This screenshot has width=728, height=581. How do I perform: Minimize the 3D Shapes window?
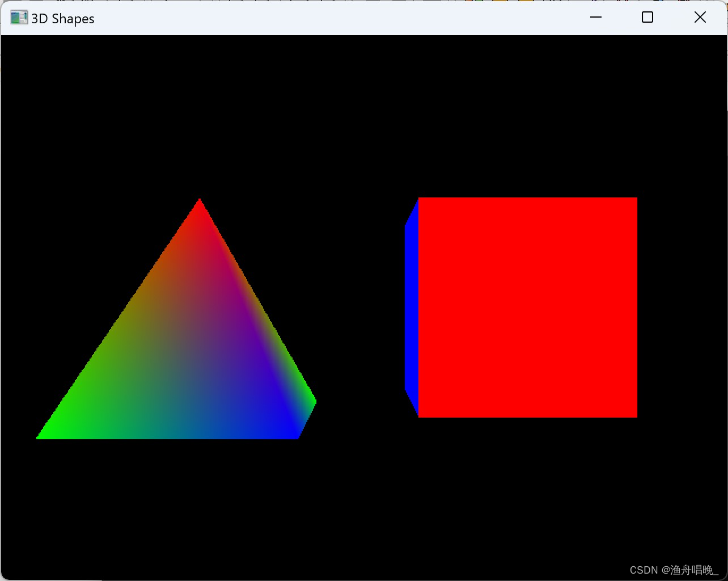(x=596, y=18)
